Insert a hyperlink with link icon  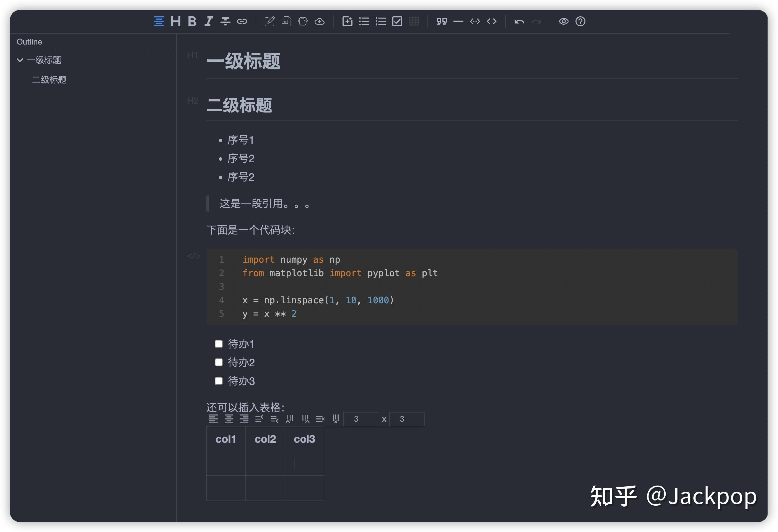point(242,21)
